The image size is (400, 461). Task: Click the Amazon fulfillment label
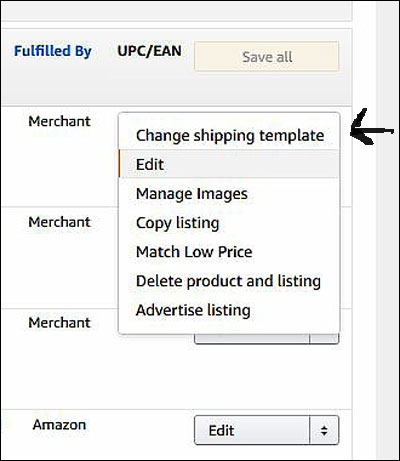(59, 425)
